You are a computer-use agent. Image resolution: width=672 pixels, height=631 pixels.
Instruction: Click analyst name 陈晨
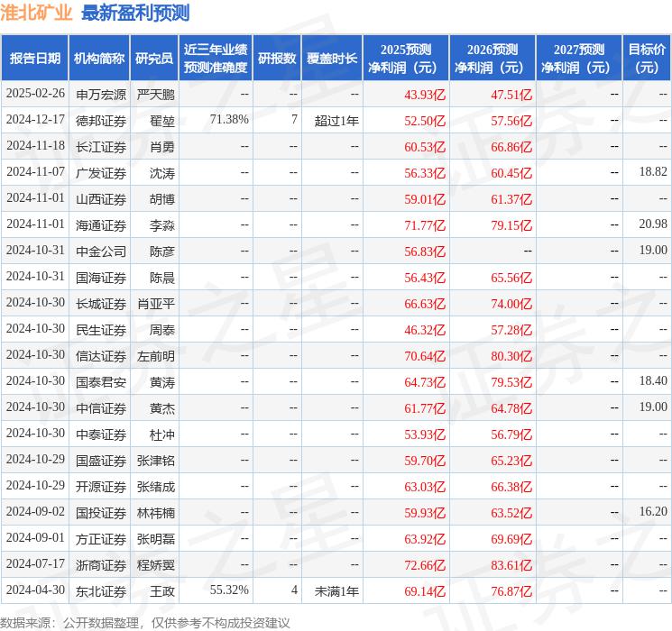162,278
